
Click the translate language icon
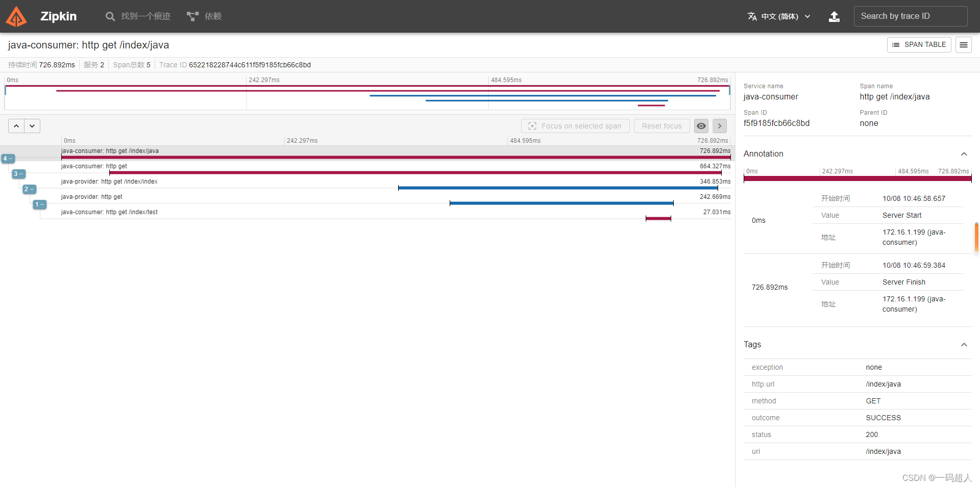click(752, 16)
